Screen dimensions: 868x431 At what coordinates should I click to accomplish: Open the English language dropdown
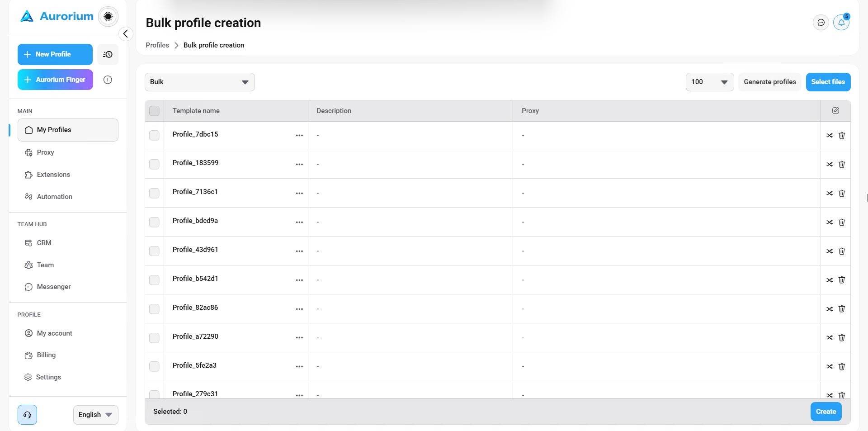[96, 415]
